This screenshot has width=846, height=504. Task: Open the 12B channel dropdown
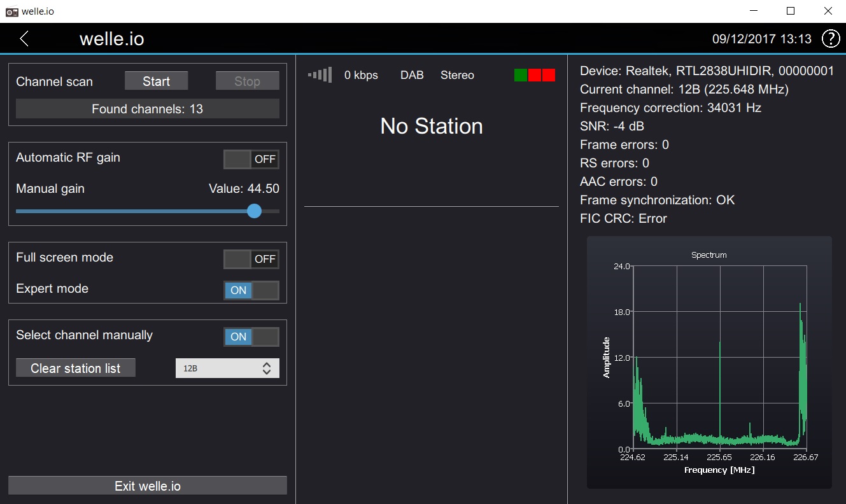pyautogui.click(x=227, y=368)
